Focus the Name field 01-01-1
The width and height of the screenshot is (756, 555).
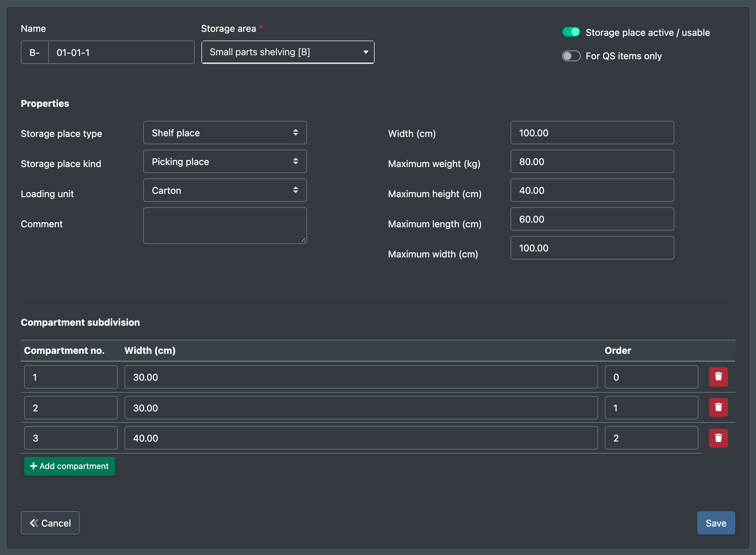[121, 53]
